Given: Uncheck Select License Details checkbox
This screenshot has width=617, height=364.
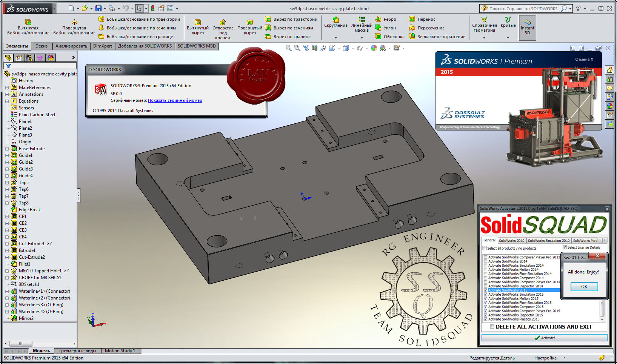Looking at the screenshot, I should point(565,247).
